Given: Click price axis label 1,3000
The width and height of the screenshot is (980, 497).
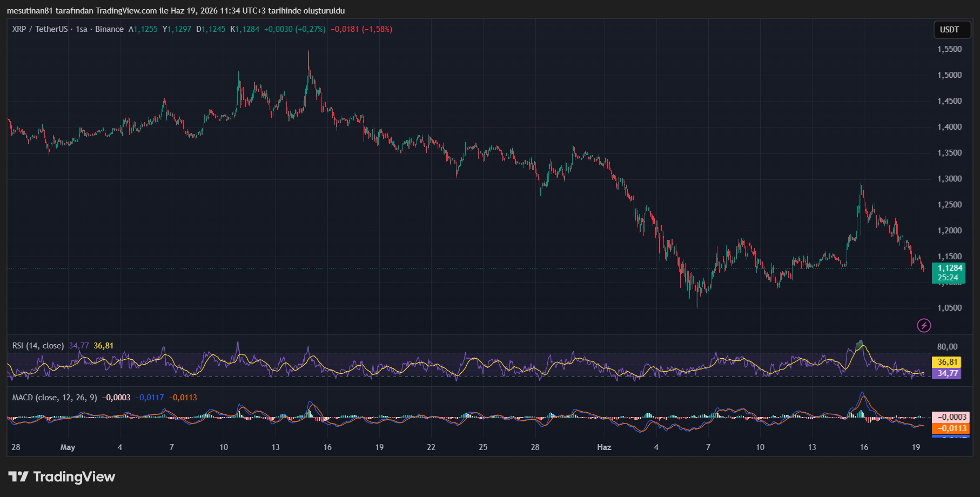Looking at the screenshot, I should [949, 179].
